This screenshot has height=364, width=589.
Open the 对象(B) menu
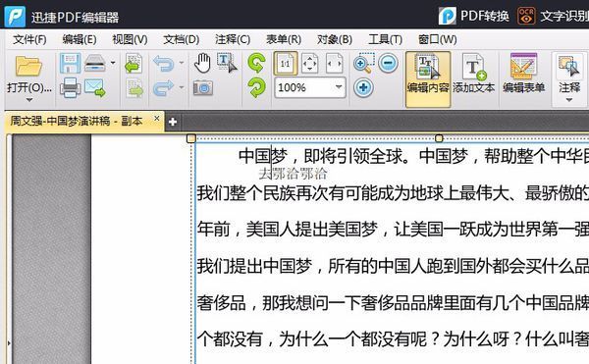coord(335,39)
